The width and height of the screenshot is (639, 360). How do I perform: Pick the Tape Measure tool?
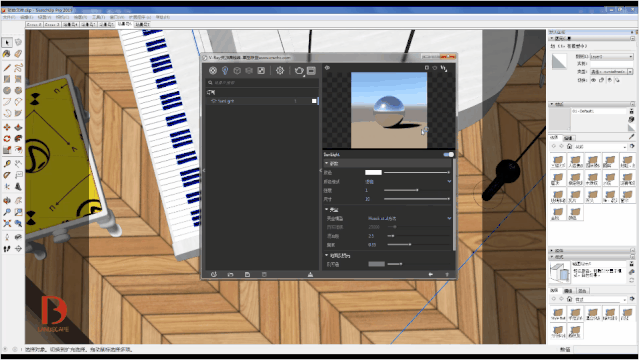7,164
